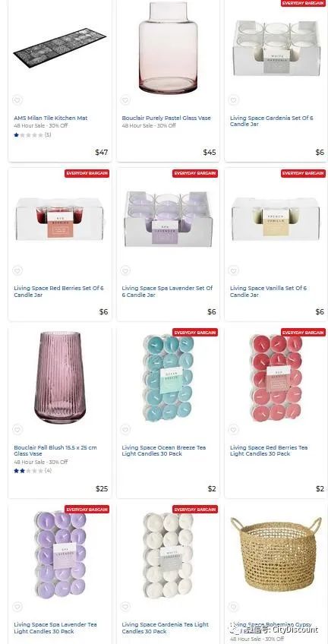The width and height of the screenshot is (328, 644).
Task: Heart the Red Berries Tea Light Candles 30 Pack
Action: (234, 430)
